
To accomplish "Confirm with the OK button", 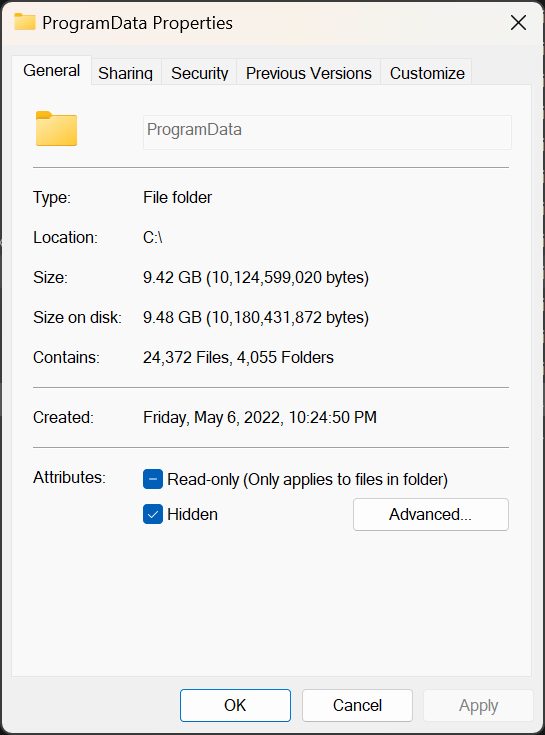I will tap(235, 705).
